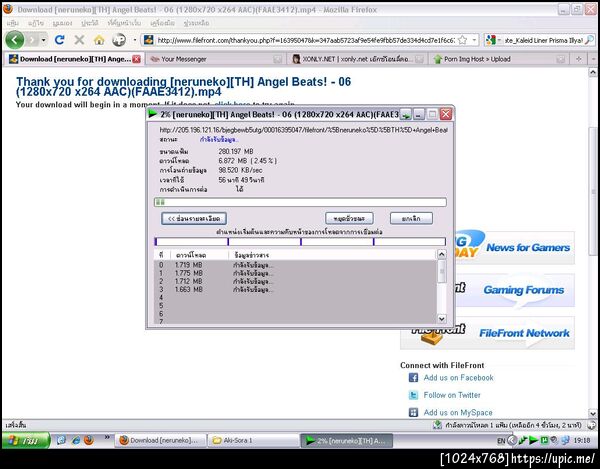
Task: Click the connection segments position bar
Action: coord(300,241)
